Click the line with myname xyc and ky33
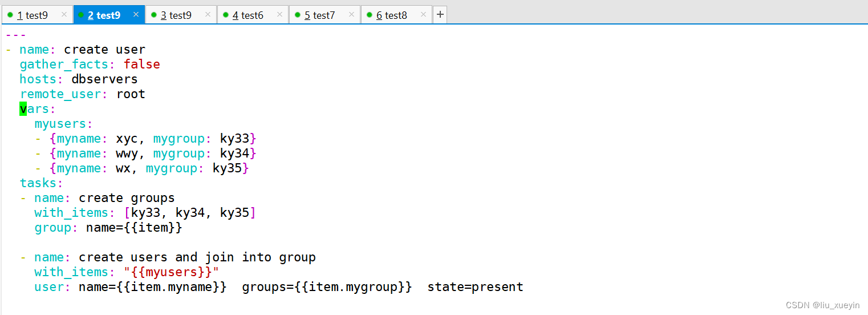This screenshot has width=868, height=315. pos(146,139)
